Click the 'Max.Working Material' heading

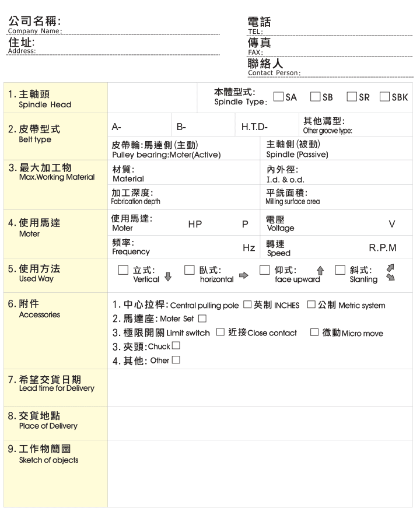click(x=57, y=177)
